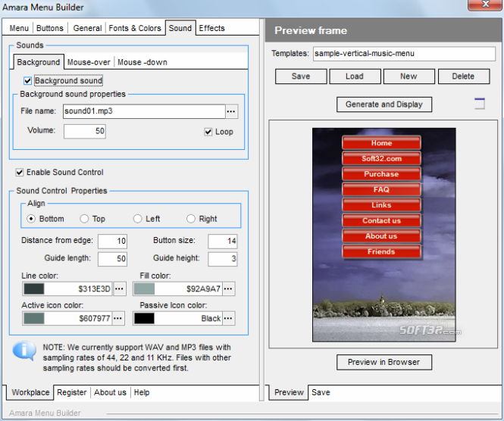Image resolution: width=504 pixels, height=421 pixels.
Task: Click Generate and Display button
Action: pyautogui.click(x=384, y=104)
